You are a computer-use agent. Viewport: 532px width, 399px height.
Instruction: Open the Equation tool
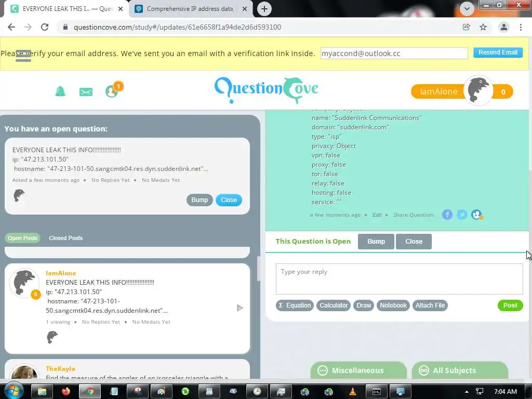tap(295, 305)
